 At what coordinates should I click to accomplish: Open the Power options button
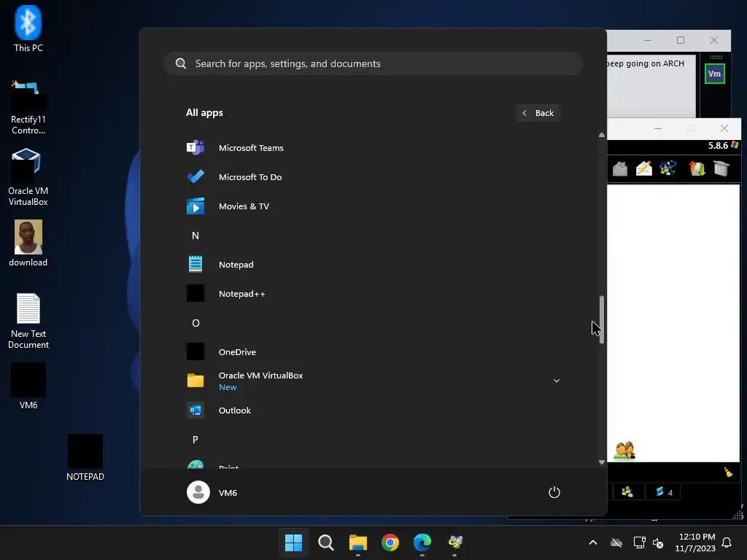pyautogui.click(x=554, y=492)
